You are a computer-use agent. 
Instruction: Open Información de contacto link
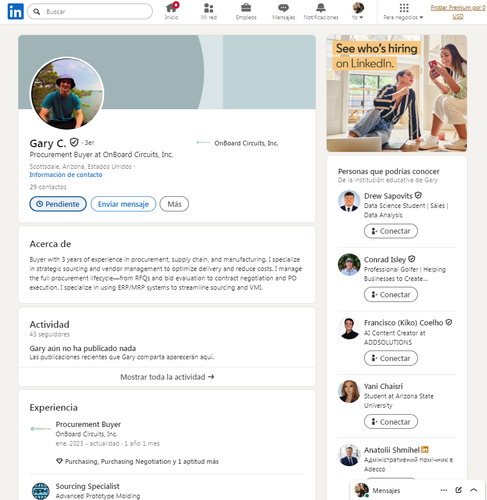coord(66,175)
